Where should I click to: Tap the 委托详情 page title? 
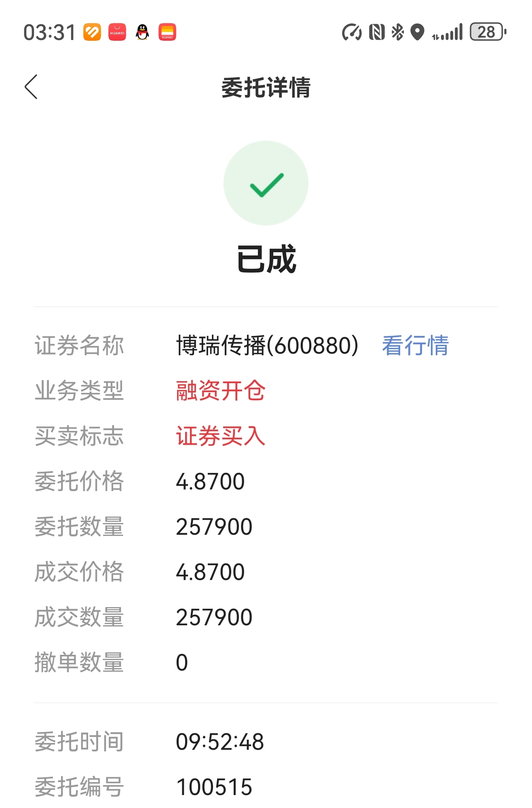[266, 87]
